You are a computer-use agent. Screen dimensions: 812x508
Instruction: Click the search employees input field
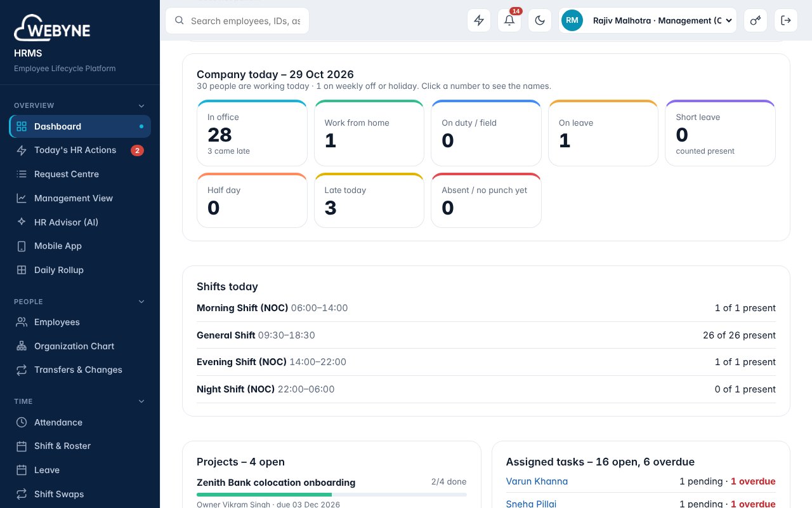(x=237, y=20)
